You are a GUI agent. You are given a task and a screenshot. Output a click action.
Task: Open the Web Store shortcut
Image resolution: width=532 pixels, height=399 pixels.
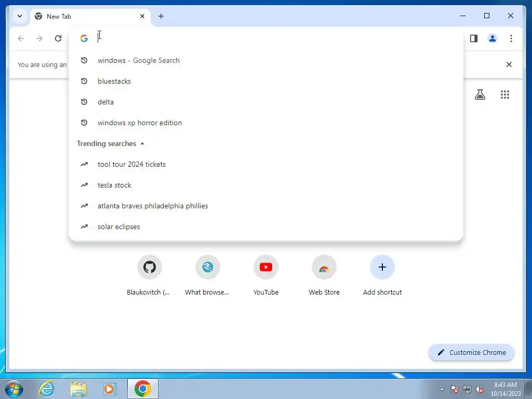324,275
